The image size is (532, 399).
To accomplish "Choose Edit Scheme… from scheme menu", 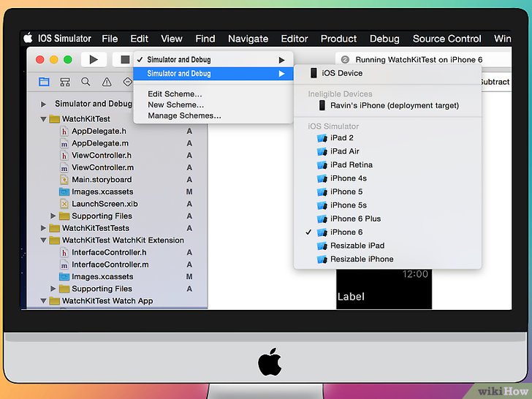I will pyautogui.click(x=175, y=94).
